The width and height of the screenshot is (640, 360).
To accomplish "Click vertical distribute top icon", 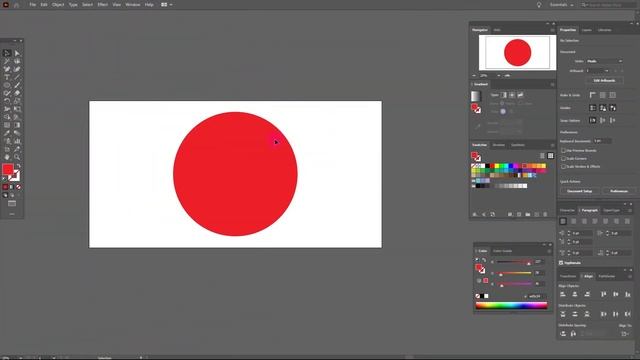I will pyautogui.click(x=563, y=314).
